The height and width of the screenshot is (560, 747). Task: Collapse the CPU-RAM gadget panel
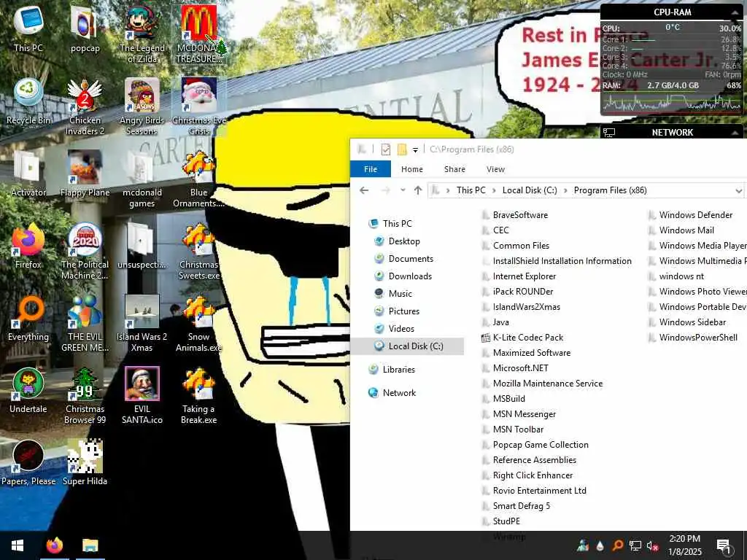[x=734, y=12]
